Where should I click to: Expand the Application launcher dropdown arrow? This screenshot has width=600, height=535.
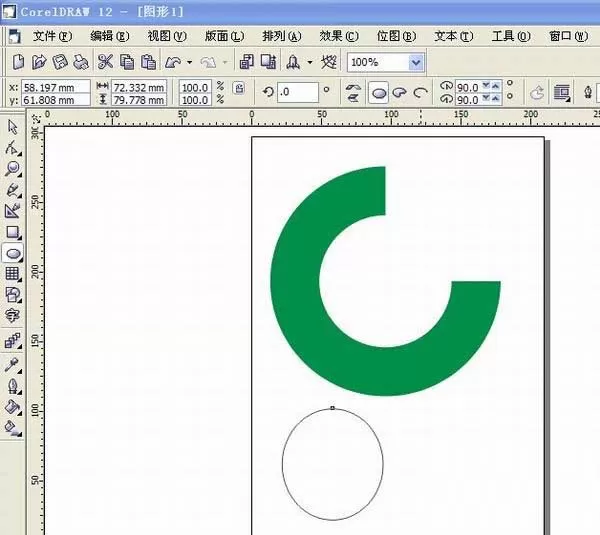(x=310, y=62)
